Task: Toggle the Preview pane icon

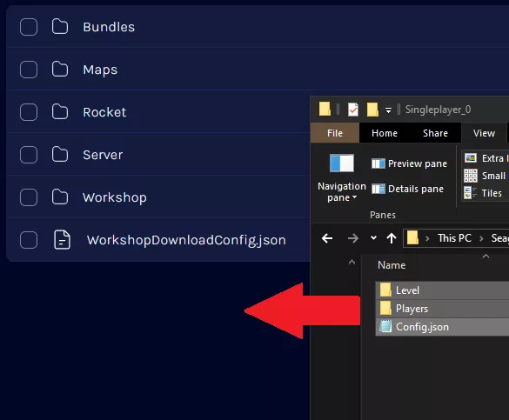Action: [x=378, y=163]
